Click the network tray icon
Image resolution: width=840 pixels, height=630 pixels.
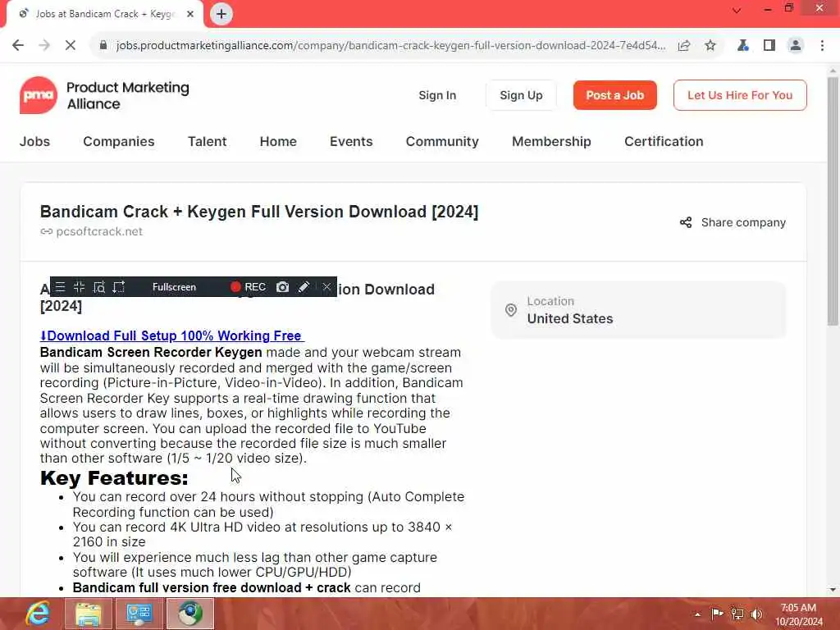pos(737,614)
